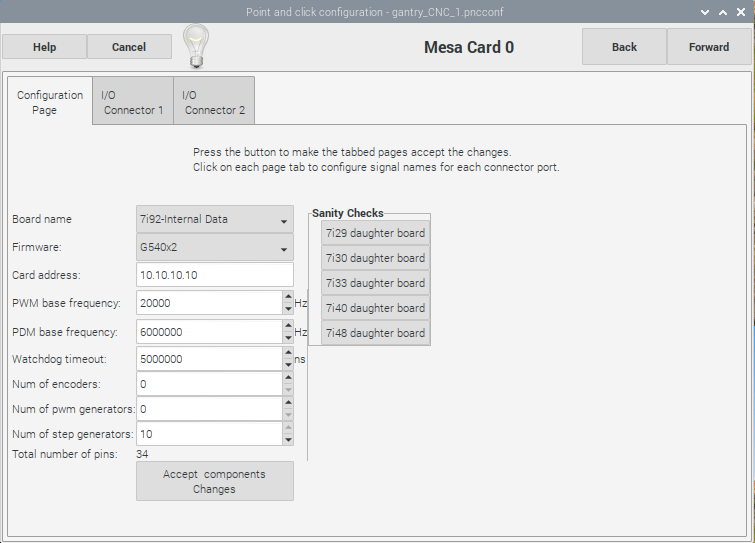The height and width of the screenshot is (543, 755).
Task: Open the Board name dropdown
Action: [x=215, y=220]
